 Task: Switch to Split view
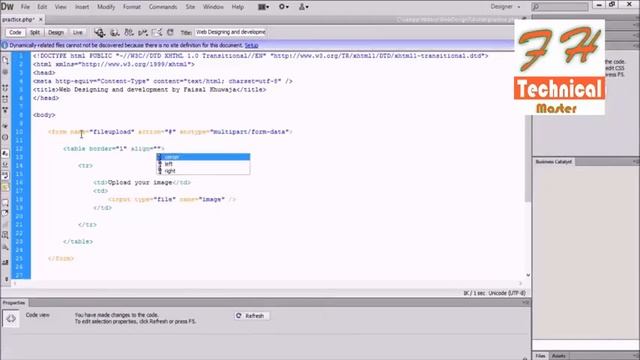point(35,32)
